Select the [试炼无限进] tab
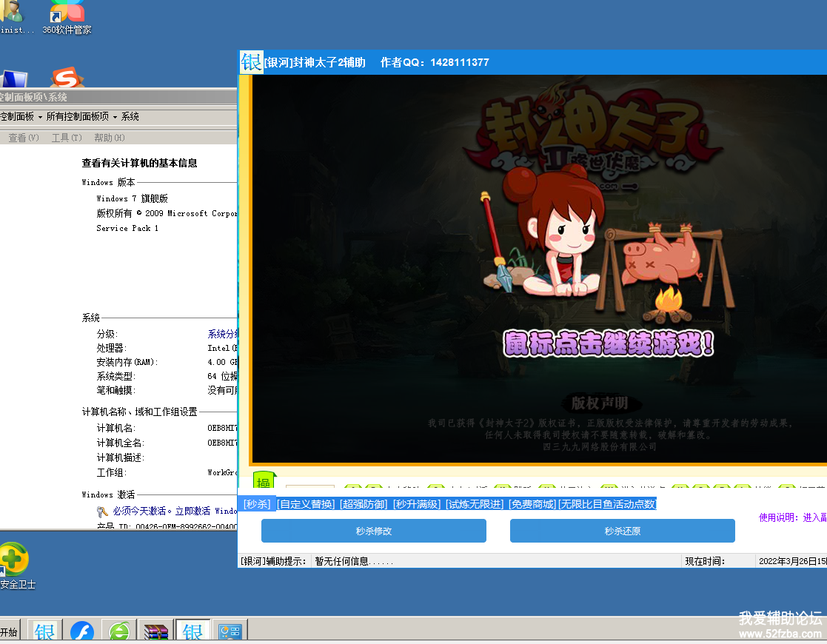The height and width of the screenshot is (644, 827). click(475, 504)
